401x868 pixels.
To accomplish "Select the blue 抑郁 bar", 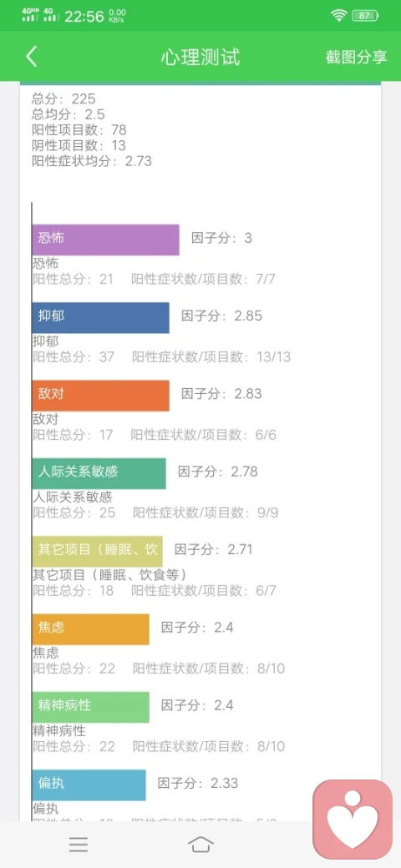I will coord(101,318).
